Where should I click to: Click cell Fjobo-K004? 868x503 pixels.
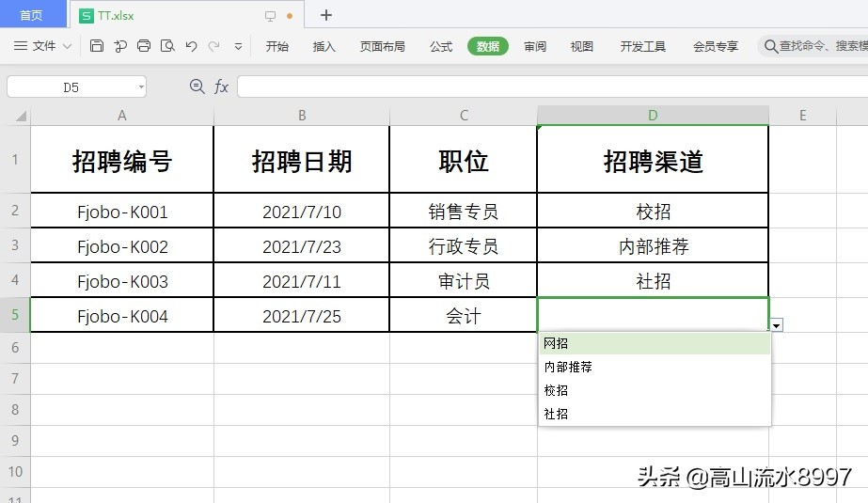click(122, 315)
